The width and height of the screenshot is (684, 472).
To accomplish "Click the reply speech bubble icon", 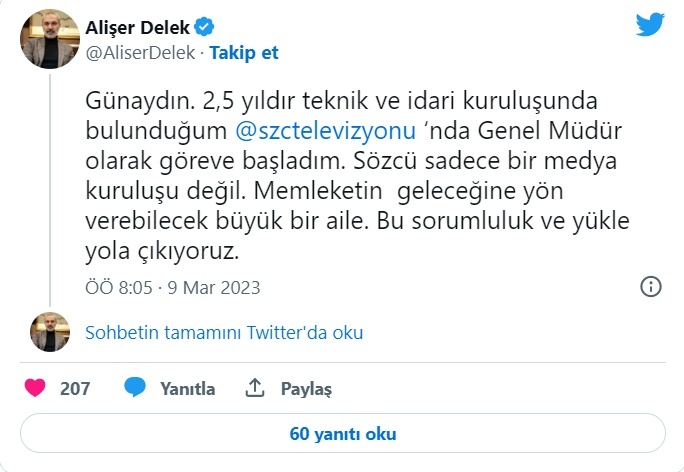I will [137, 388].
